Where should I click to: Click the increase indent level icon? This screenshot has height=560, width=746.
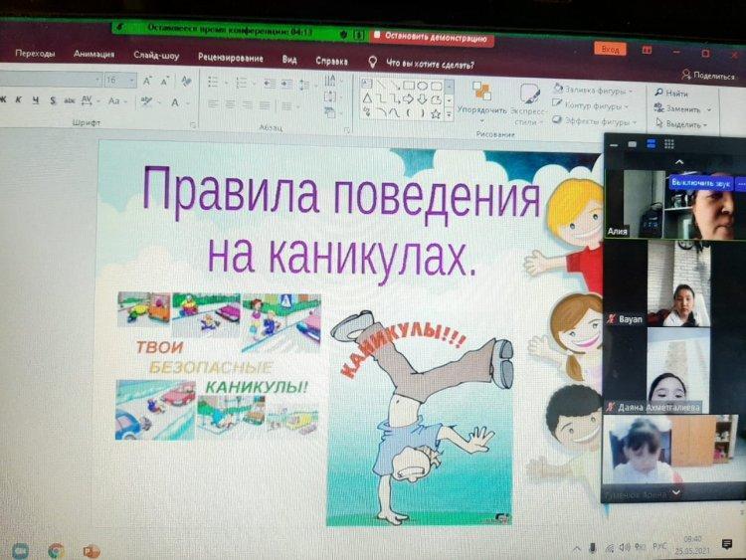pyautogui.click(x=286, y=85)
